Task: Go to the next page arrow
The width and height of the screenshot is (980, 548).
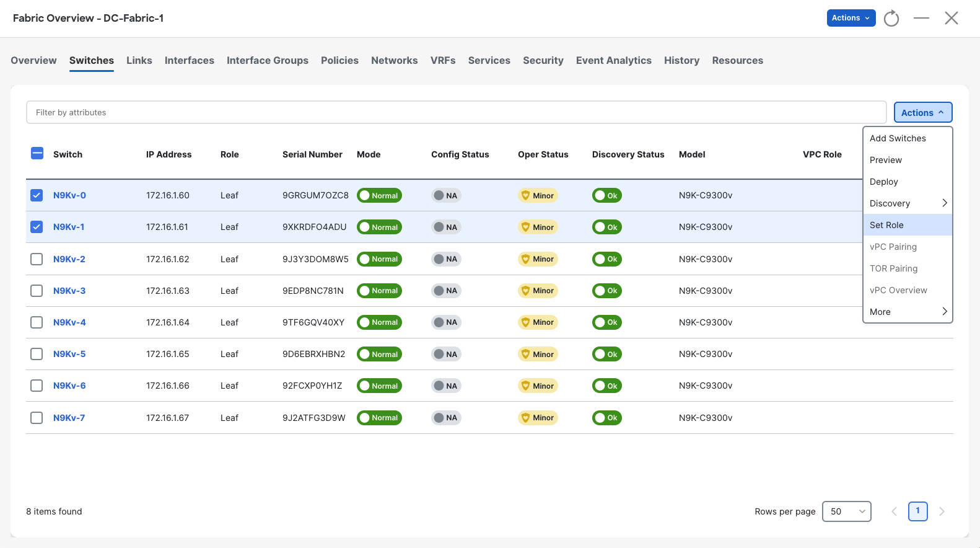Action: (x=942, y=511)
